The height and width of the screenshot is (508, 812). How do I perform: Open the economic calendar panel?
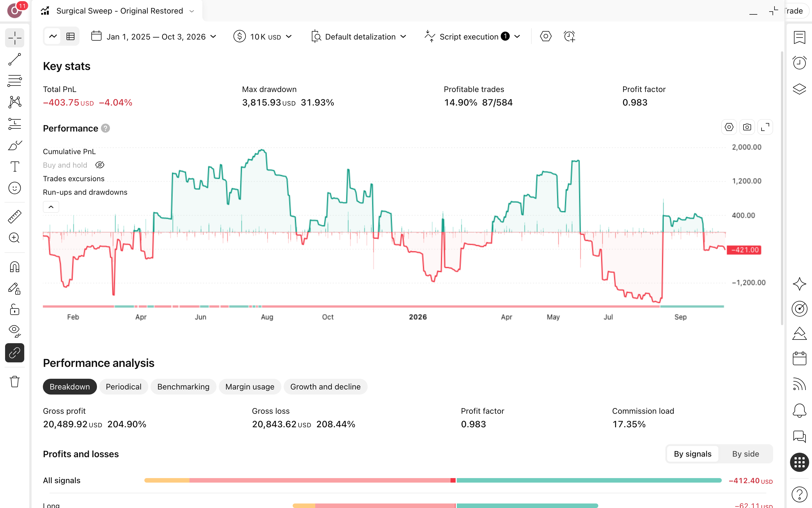799,358
